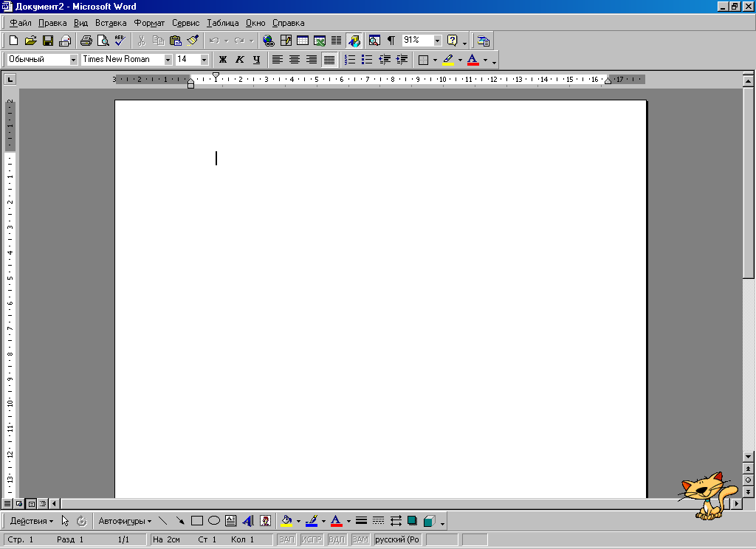Open the Сервис menu

tap(185, 23)
